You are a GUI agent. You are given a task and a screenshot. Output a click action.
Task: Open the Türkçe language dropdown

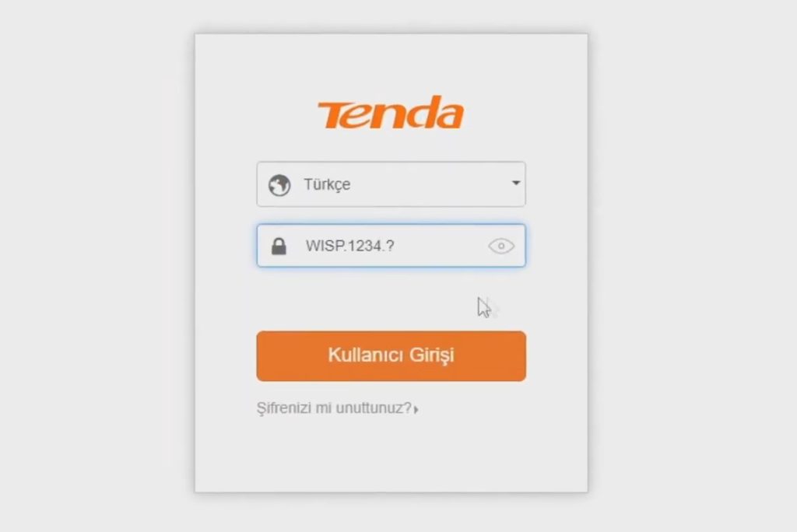[x=391, y=184]
